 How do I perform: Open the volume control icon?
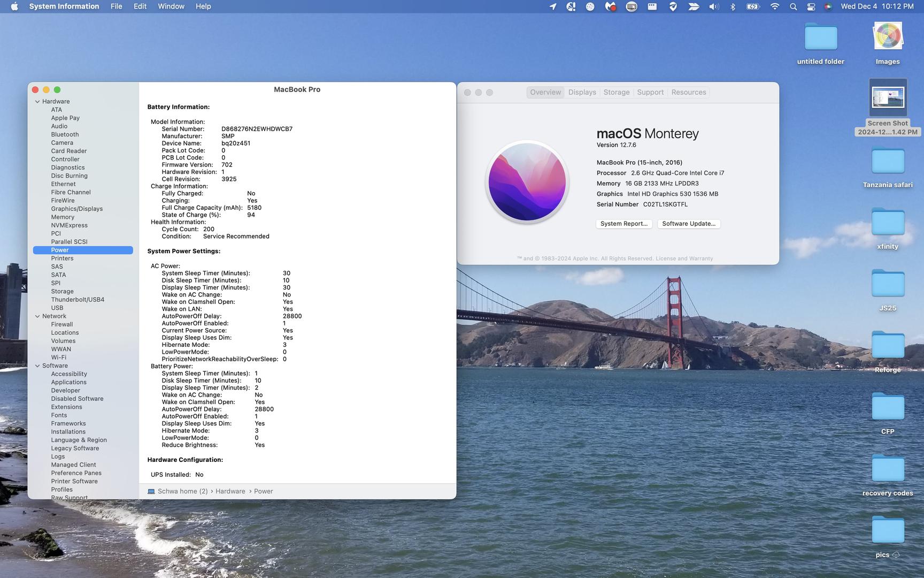tap(714, 6)
